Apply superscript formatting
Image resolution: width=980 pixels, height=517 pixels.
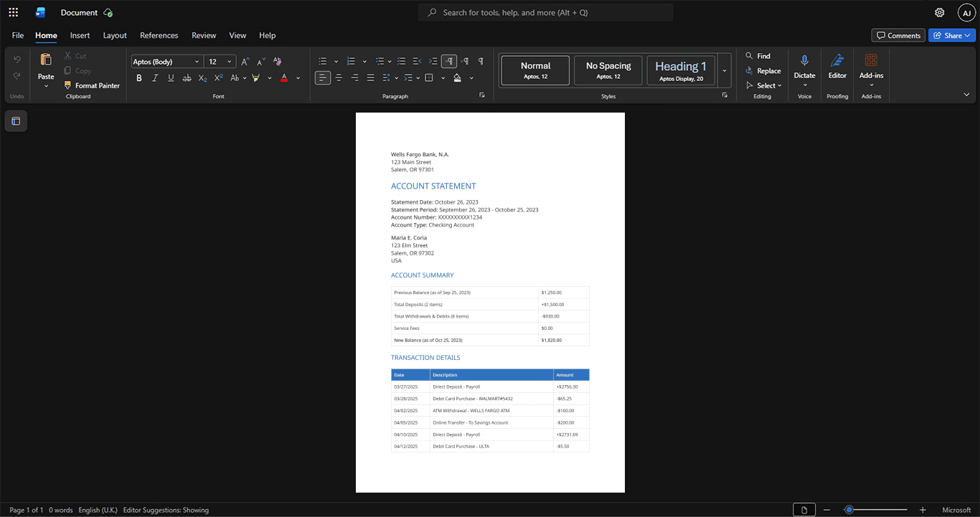click(x=219, y=77)
